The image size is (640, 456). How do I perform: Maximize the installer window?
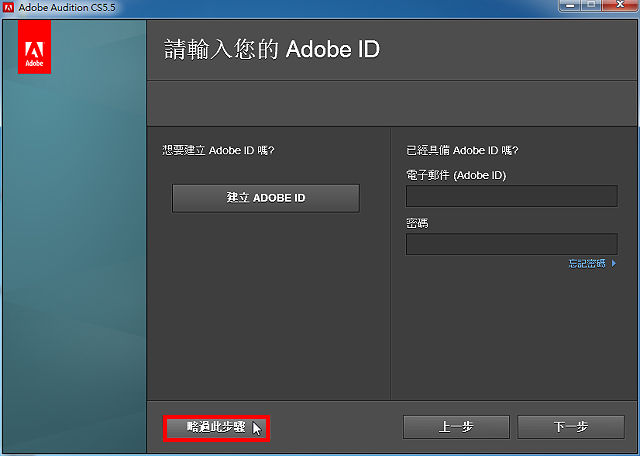(x=591, y=5)
